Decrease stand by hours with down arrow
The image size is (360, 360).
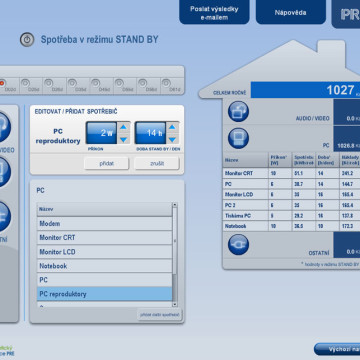coord(172,139)
